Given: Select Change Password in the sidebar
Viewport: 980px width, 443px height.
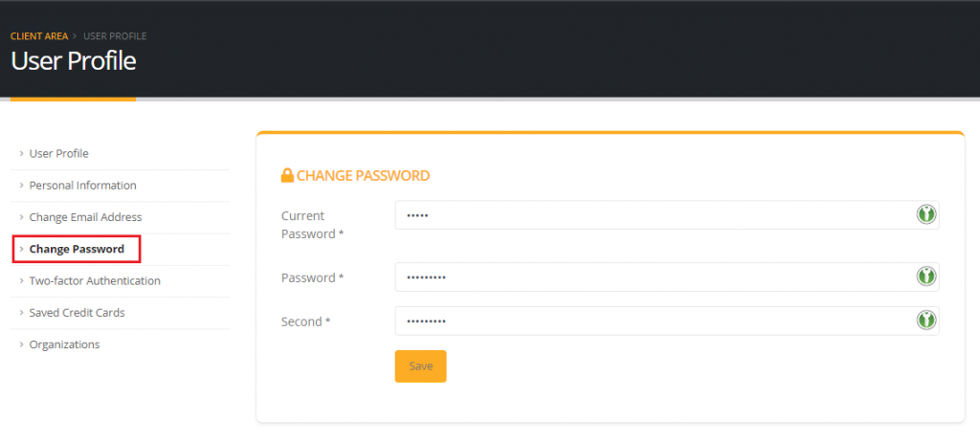Looking at the screenshot, I should (x=77, y=249).
